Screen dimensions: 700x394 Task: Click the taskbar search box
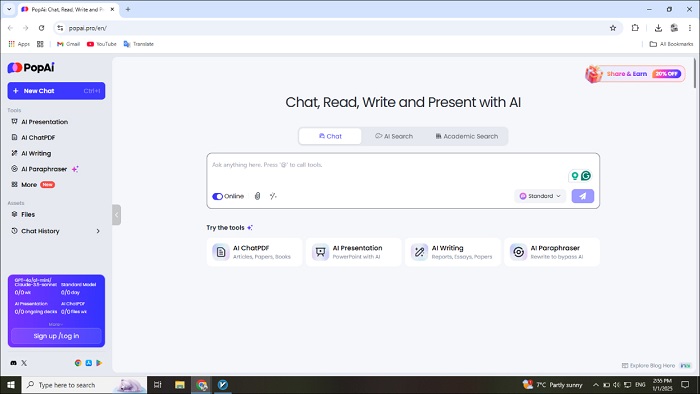tap(84, 385)
